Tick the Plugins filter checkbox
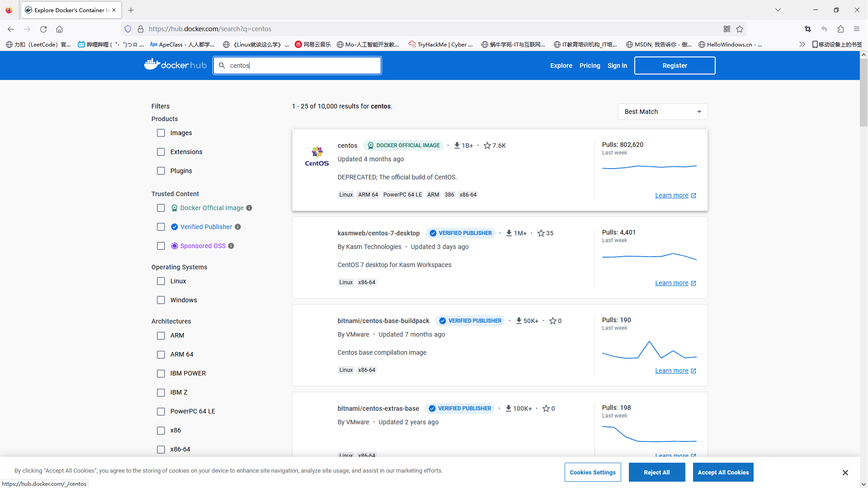Viewport: 868px width, 488px height. click(x=161, y=171)
